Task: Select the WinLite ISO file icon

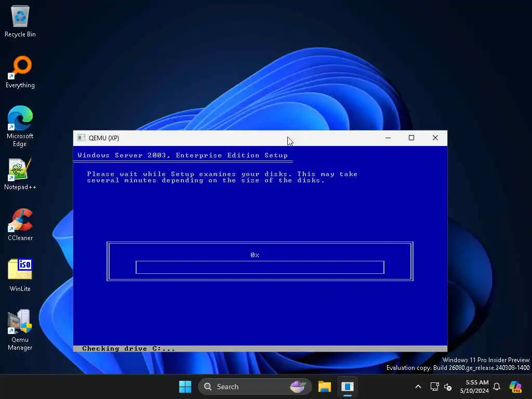Action: pyautogui.click(x=20, y=275)
